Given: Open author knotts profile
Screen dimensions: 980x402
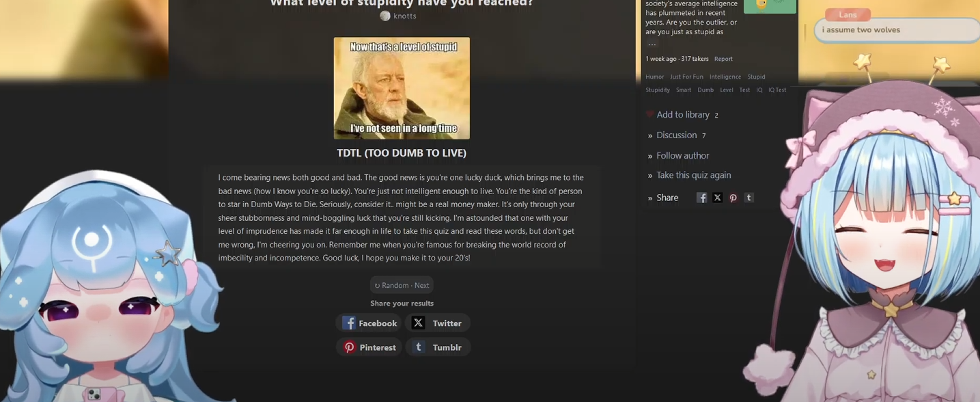Looking at the screenshot, I should 405,16.
